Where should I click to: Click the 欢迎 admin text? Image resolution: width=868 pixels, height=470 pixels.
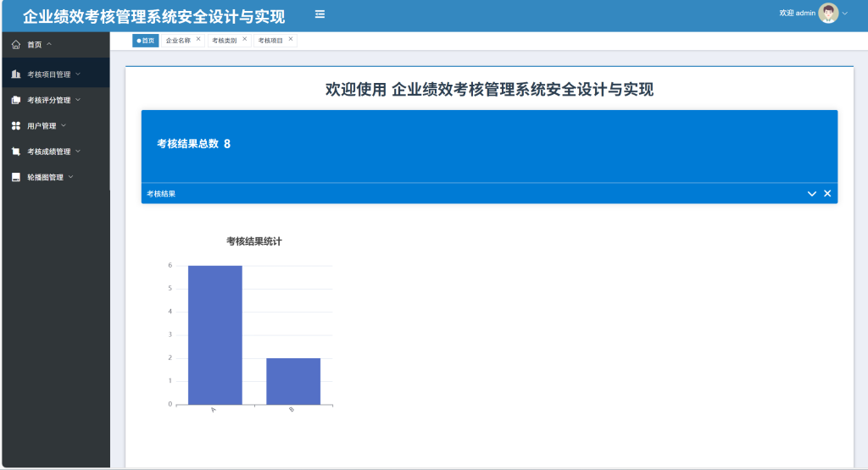point(797,14)
